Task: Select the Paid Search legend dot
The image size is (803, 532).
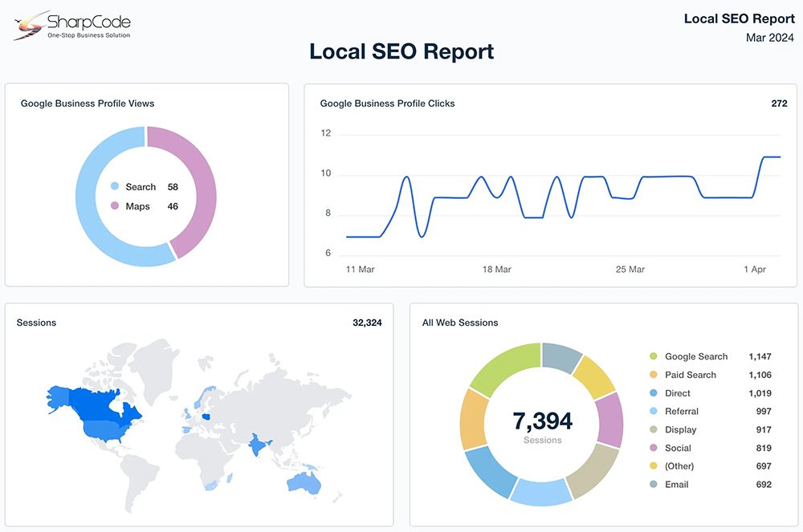Action: click(x=654, y=376)
